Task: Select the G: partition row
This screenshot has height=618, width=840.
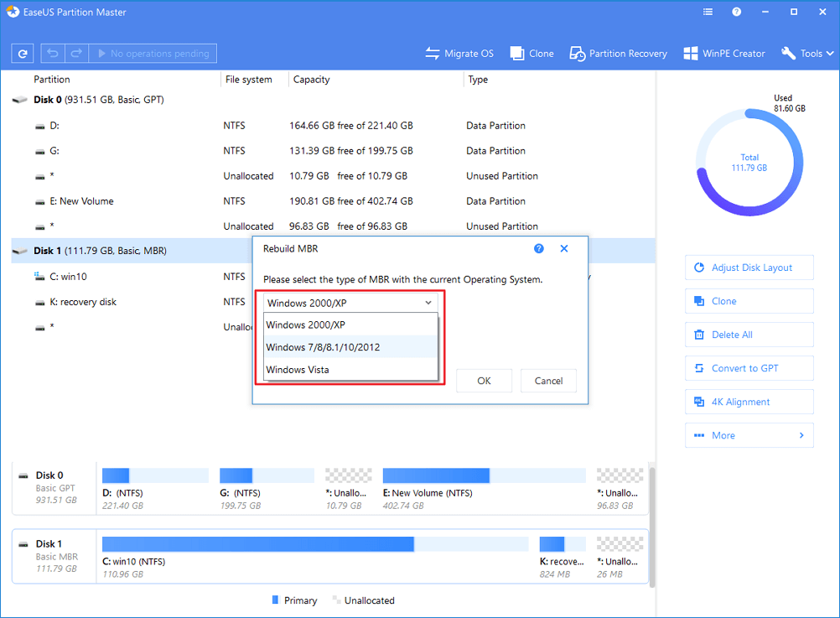Action: (x=333, y=151)
